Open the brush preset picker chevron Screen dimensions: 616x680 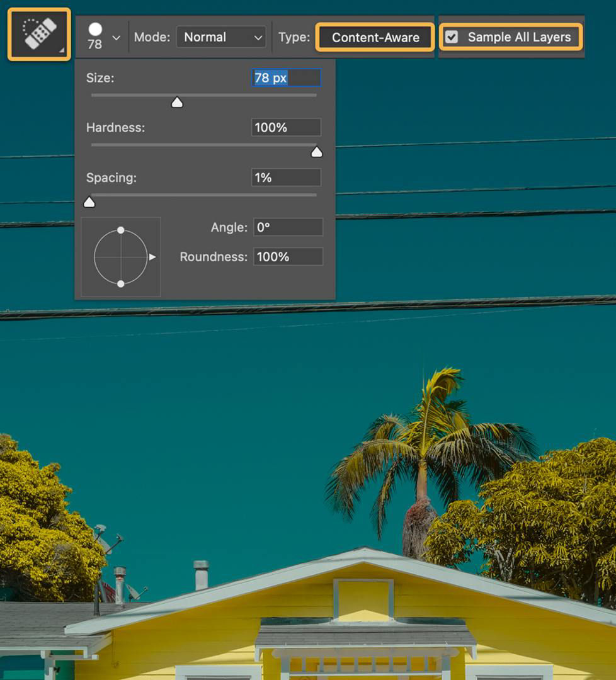tap(116, 37)
